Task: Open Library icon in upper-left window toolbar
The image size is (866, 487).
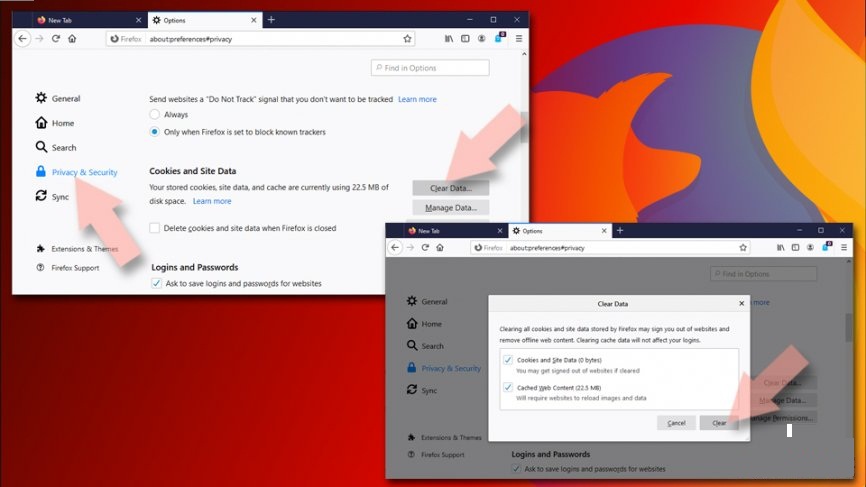Action: point(450,38)
